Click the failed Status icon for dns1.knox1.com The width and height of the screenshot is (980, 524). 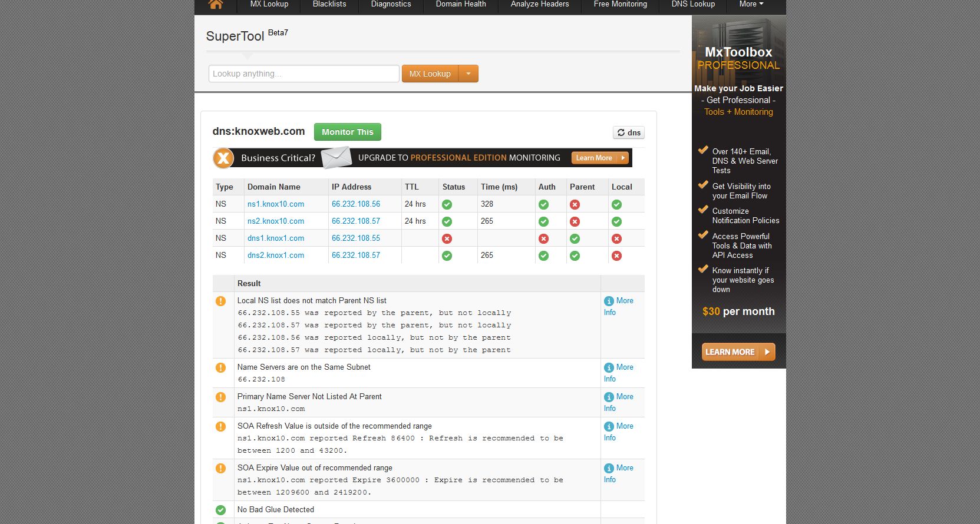point(447,238)
